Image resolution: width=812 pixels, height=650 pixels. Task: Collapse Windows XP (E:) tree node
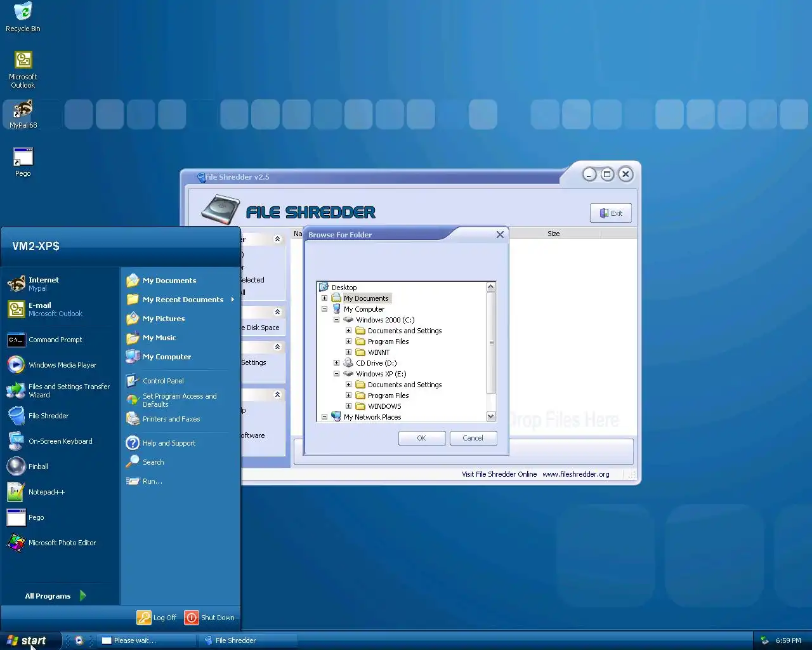tap(336, 374)
